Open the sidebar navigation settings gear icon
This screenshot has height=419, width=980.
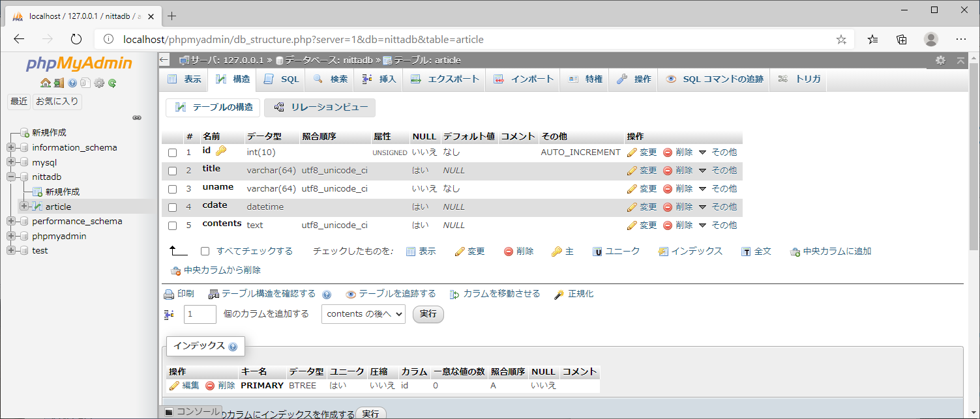coord(99,83)
